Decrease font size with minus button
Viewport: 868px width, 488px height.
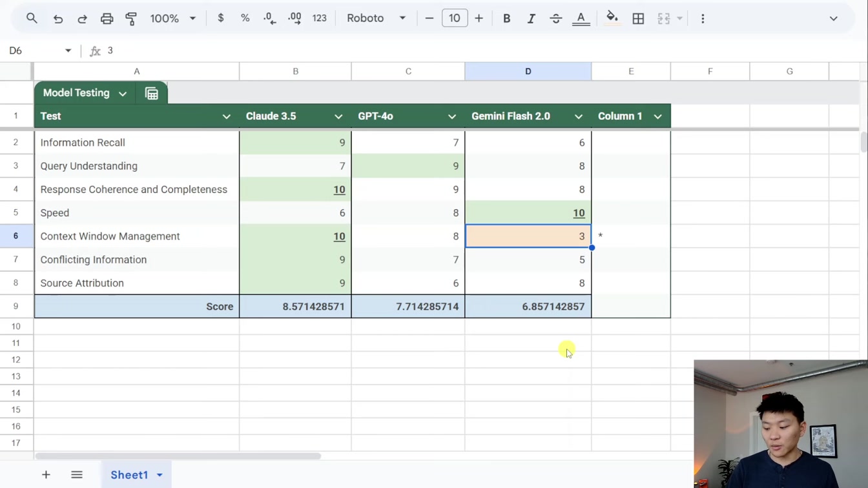pos(429,19)
